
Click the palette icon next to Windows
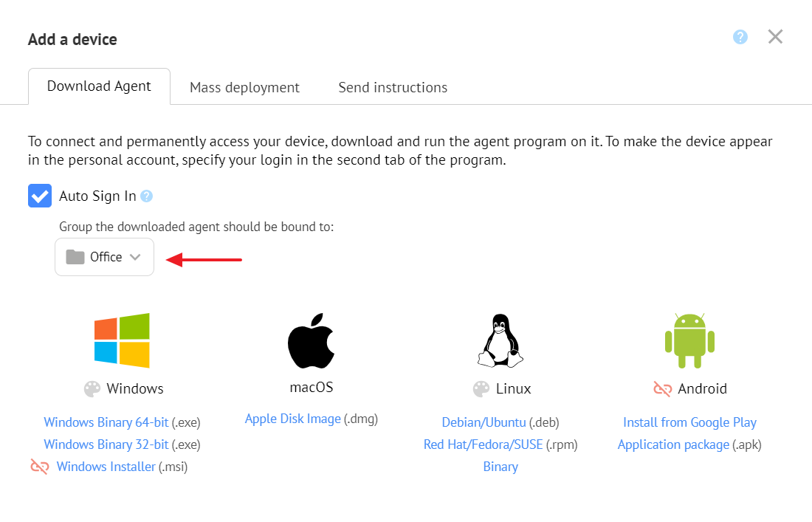[x=92, y=389]
